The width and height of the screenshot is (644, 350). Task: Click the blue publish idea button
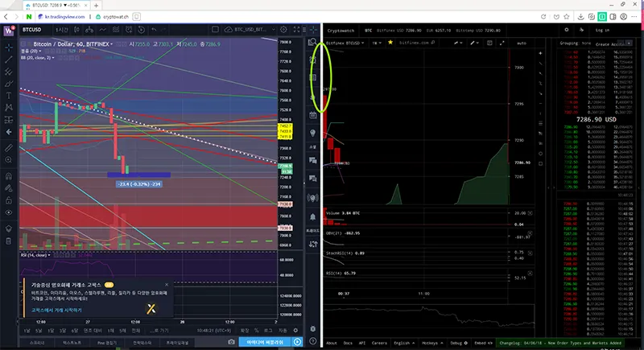[x=265, y=342]
